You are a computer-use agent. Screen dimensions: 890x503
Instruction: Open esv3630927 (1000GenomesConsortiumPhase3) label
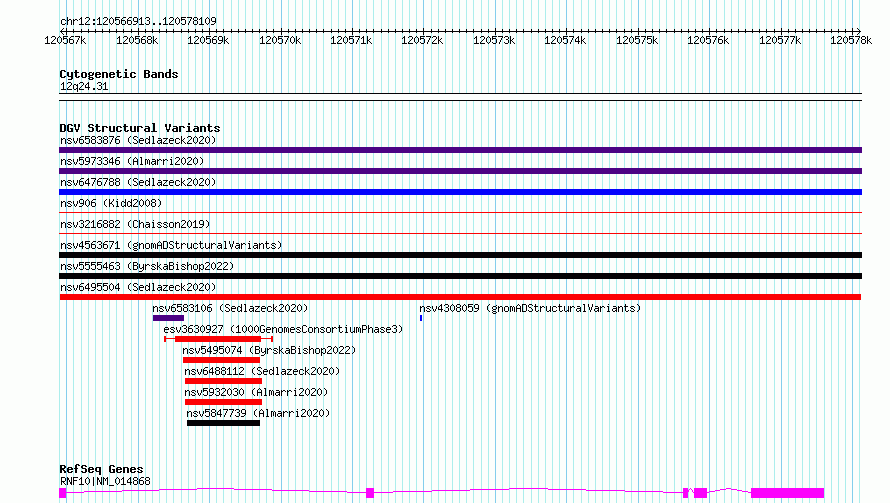tap(283, 329)
